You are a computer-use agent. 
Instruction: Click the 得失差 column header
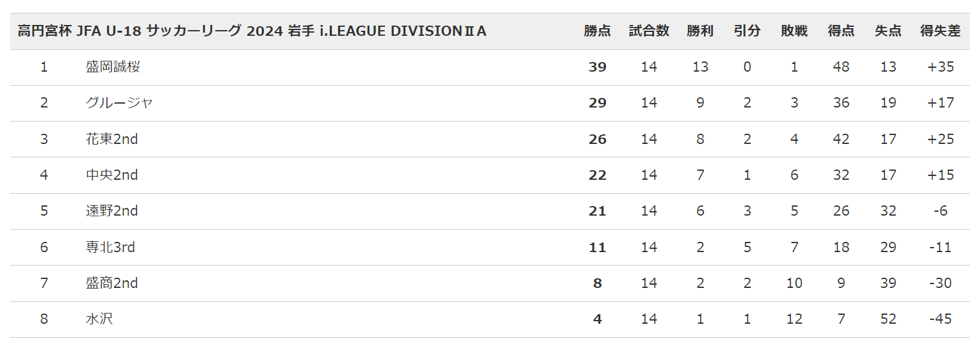point(940,31)
